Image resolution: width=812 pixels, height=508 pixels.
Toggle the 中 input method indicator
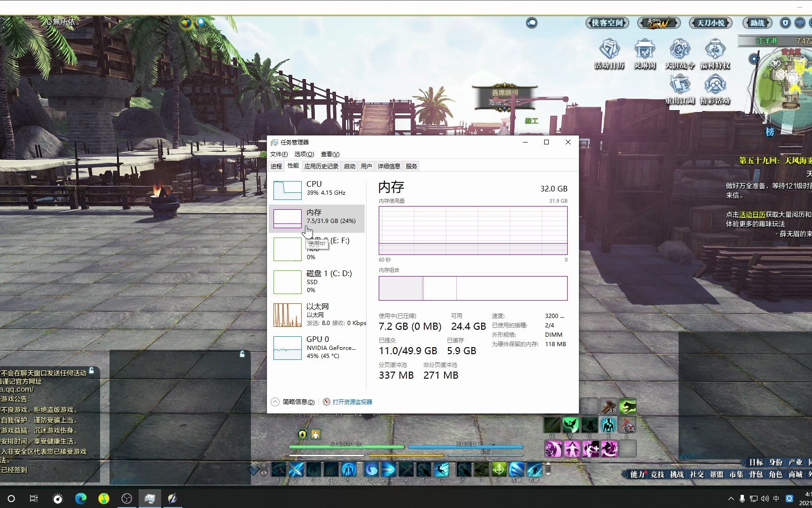pos(776,499)
